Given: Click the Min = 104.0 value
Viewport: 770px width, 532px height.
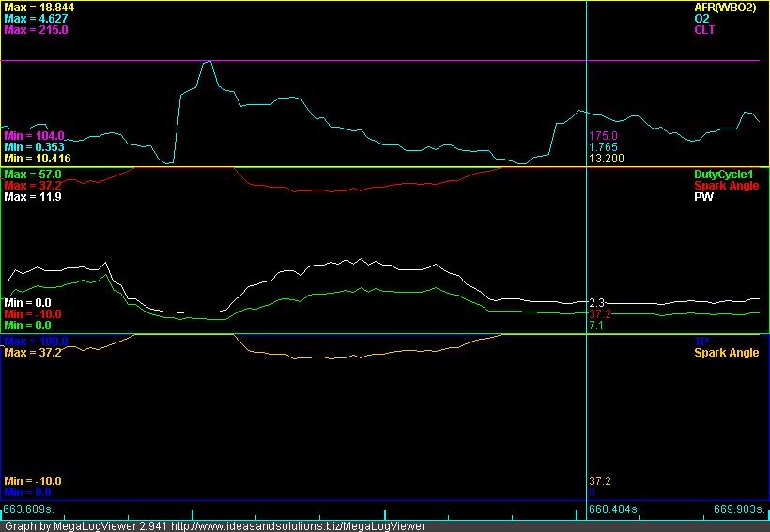Looking at the screenshot, I should point(34,135).
